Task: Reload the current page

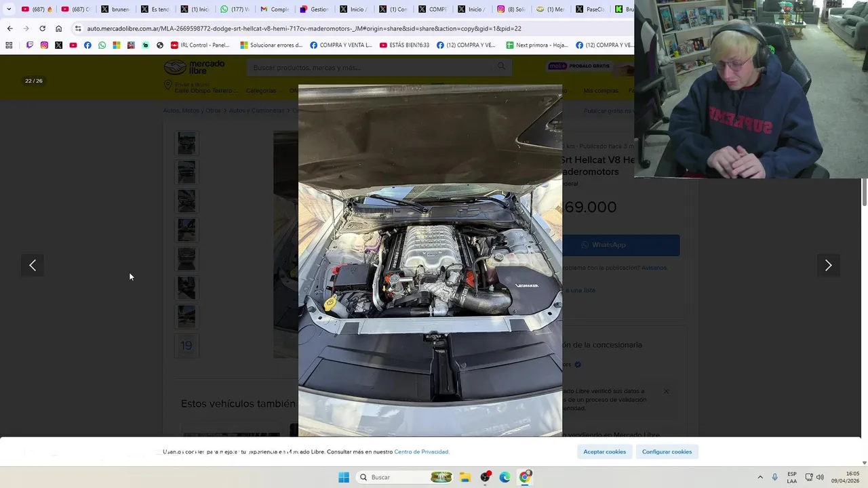Action: pyautogui.click(x=42, y=28)
